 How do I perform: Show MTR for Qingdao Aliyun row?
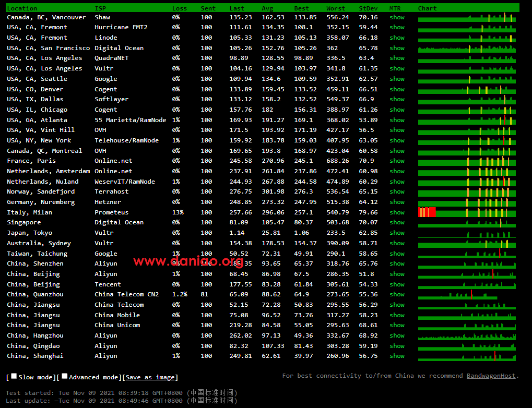coord(397,346)
